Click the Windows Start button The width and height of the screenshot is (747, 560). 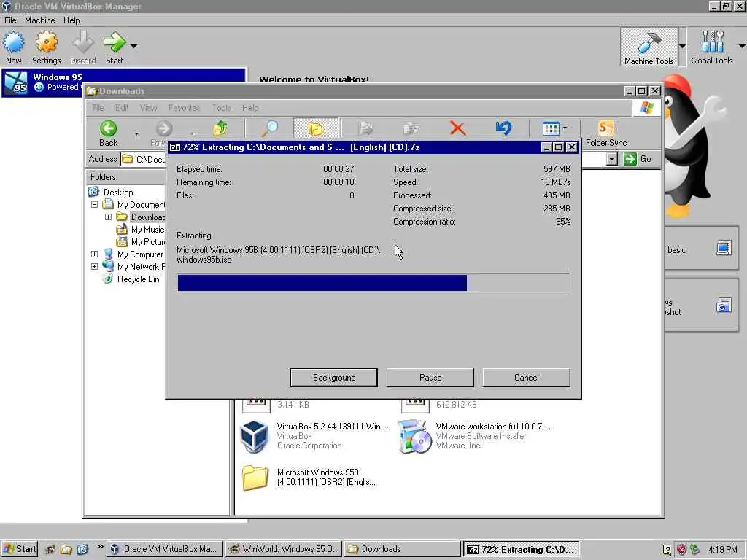click(x=19, y=549)
